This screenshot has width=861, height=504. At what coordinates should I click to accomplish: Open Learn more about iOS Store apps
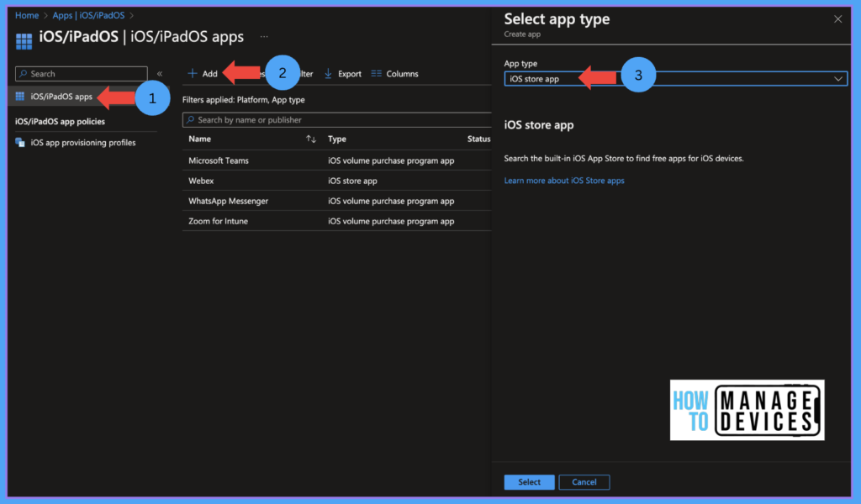[564, 181]
